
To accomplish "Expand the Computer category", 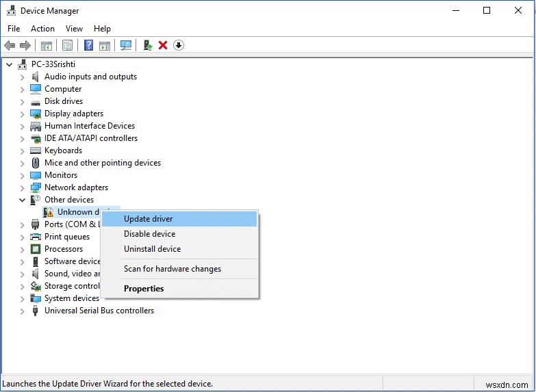I will (x=22, y=90).
